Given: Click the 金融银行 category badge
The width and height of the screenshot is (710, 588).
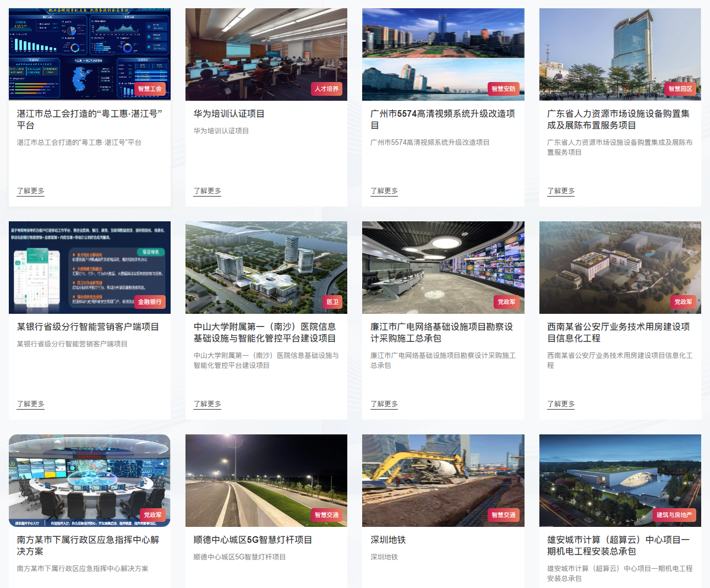Looking at the screenshot, I should coord(150,302).
